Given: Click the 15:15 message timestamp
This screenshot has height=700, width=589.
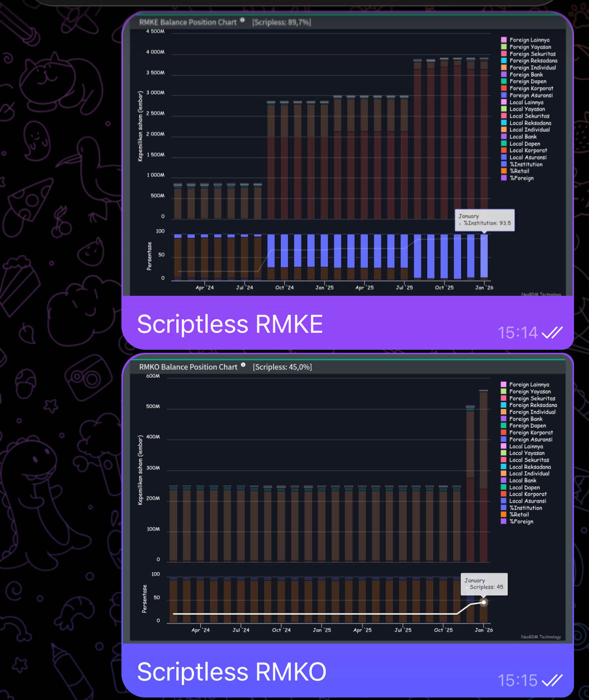Looking at the screenshot, I should pyautogui.click(x=518, y=681).
